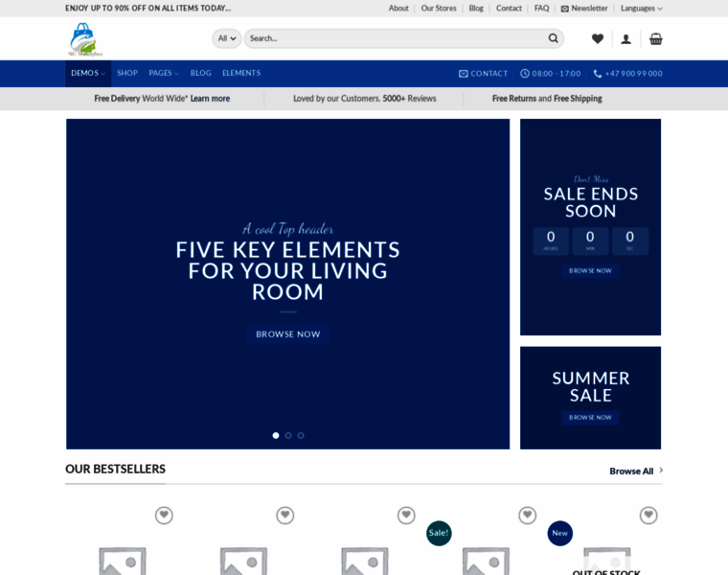
Task: Expand the Pages menu
Action: pos(164,74)
